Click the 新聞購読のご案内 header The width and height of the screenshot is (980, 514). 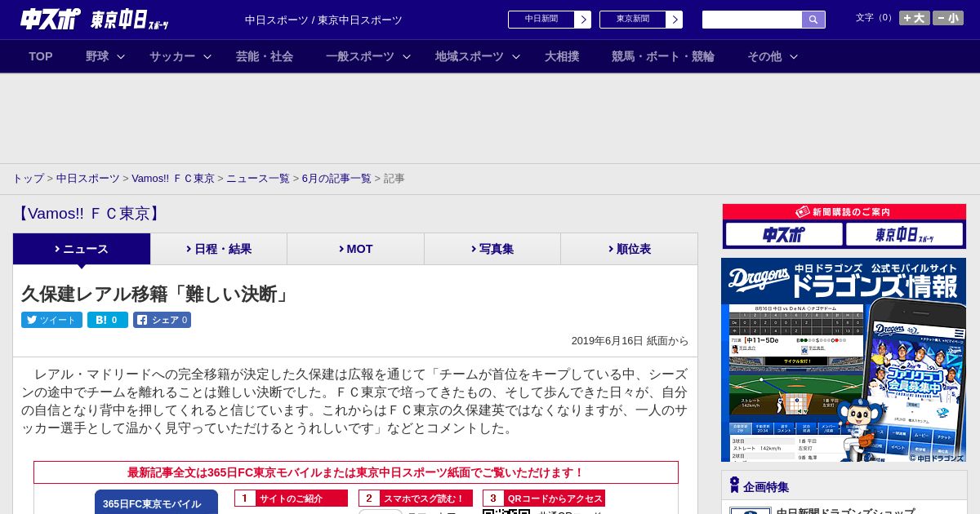click(844, 212)
